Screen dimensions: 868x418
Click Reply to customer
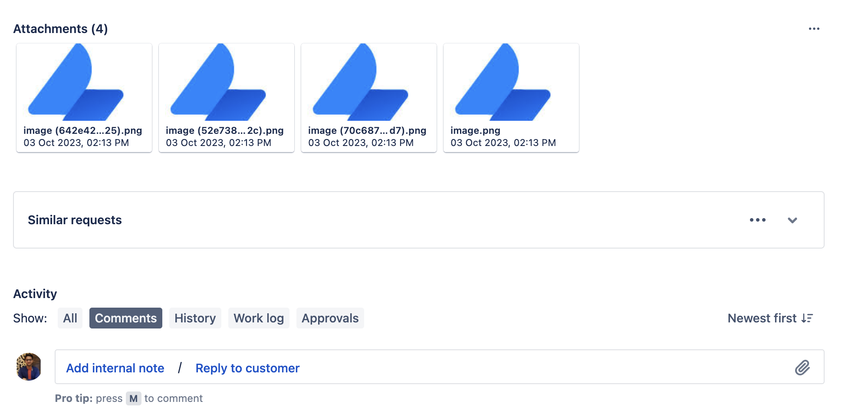coord(247,368)
